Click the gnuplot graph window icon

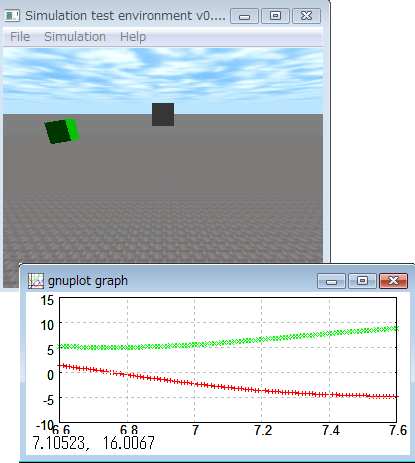(36, 281)
